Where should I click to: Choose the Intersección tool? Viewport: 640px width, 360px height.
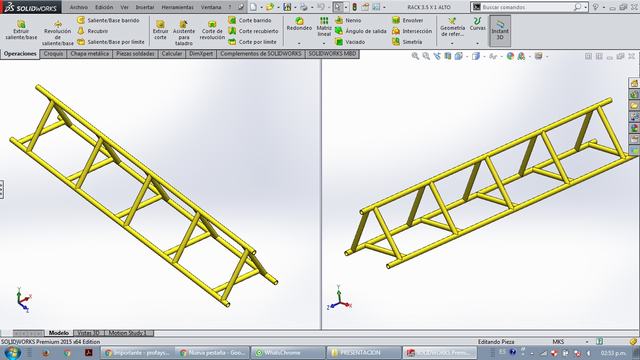(412, 31)
